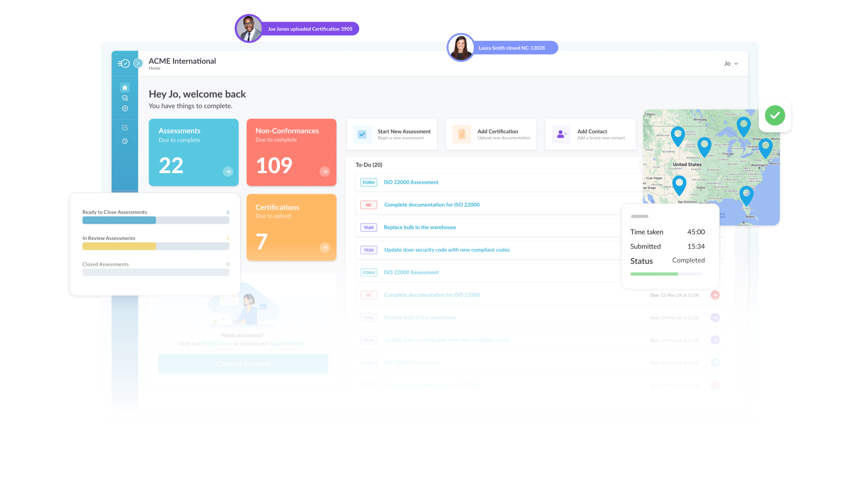Image resolution: width=868 pixels, height=488 pixels.
Task: Open Non-Conformances card arrow
Action: pos(324,171)
